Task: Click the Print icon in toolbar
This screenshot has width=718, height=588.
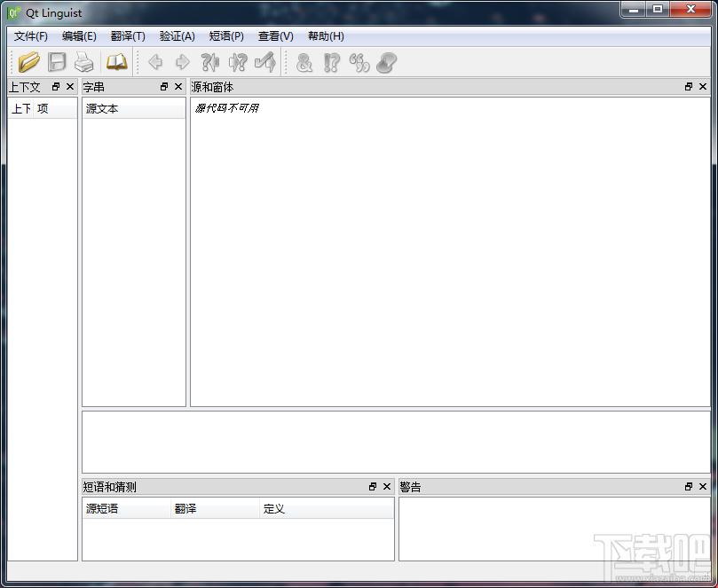Action: tap(84, 62)
